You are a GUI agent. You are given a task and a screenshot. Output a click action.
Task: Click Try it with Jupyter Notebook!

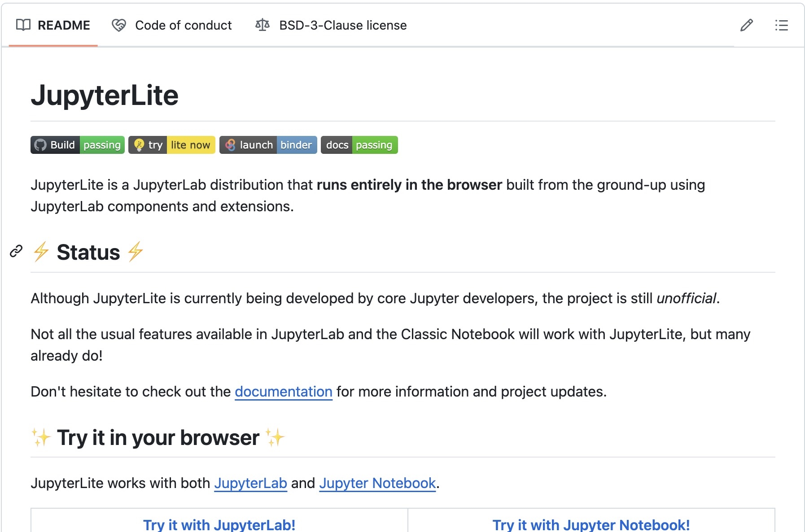coord(591,524)
